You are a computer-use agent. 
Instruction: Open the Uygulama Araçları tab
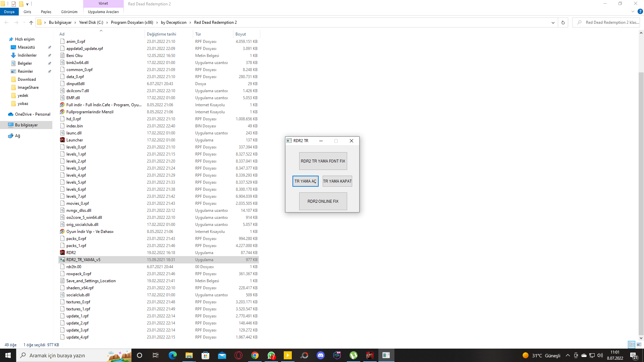[x=103, y=12]
